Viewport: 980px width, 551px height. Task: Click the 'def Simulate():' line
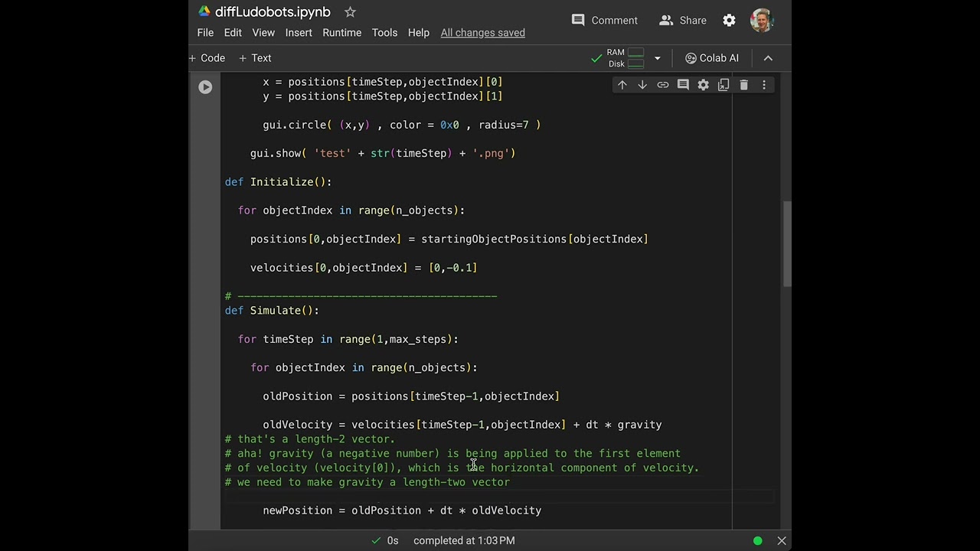coord(272,311)
